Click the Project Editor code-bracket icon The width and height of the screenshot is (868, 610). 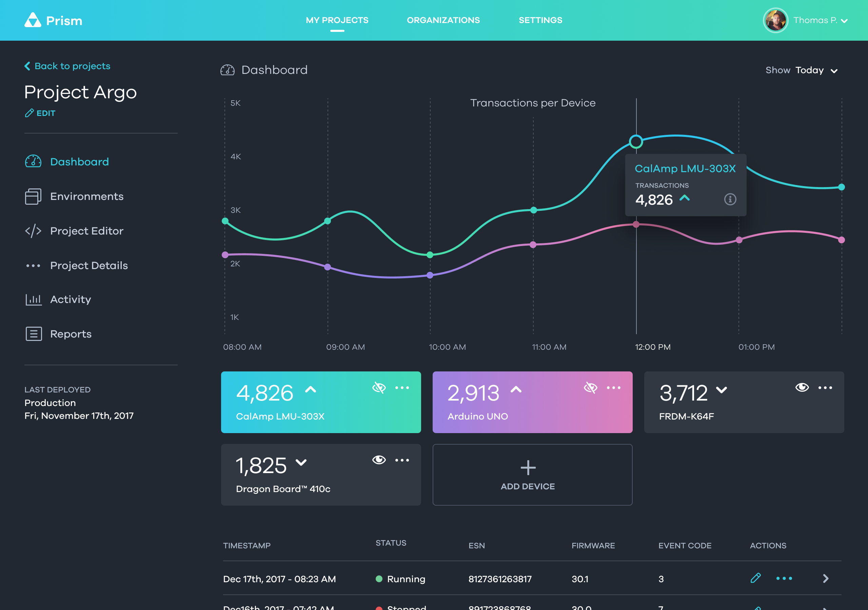(x=33, y=230)
